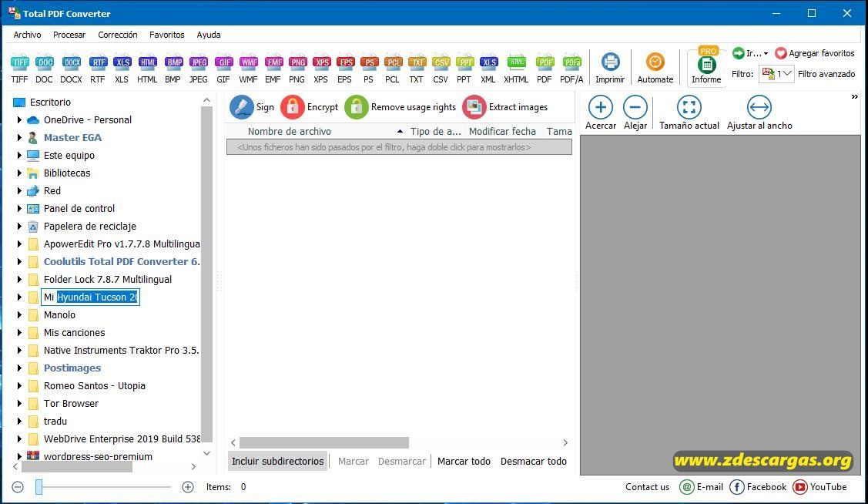Open Filtro avanzado settings
This screenshot has width=868, height=504.
pos(826,74)
